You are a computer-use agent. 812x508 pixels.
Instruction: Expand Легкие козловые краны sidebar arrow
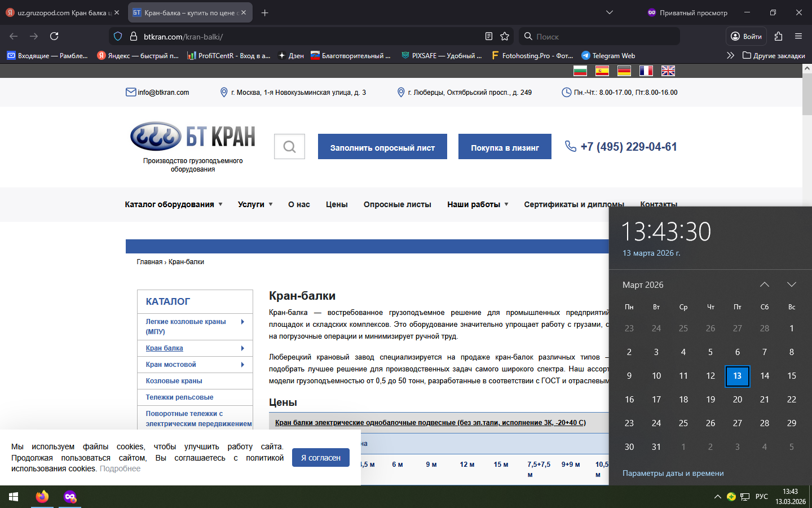242,322
